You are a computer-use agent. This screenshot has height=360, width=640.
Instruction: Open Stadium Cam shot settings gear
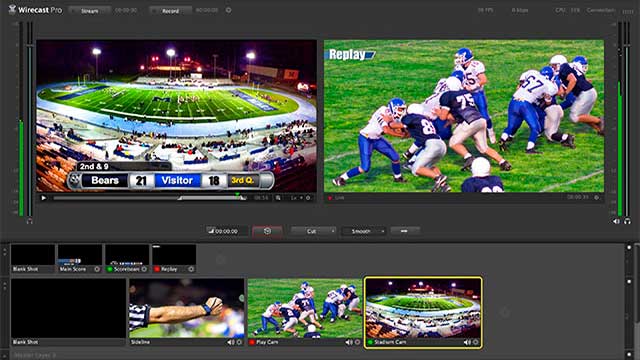[x=476, y=342]
